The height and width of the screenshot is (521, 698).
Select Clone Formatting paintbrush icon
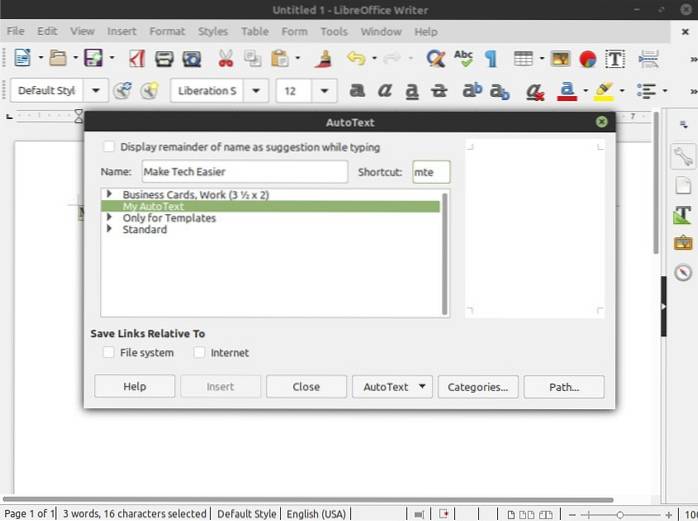(x=324, y=58)
